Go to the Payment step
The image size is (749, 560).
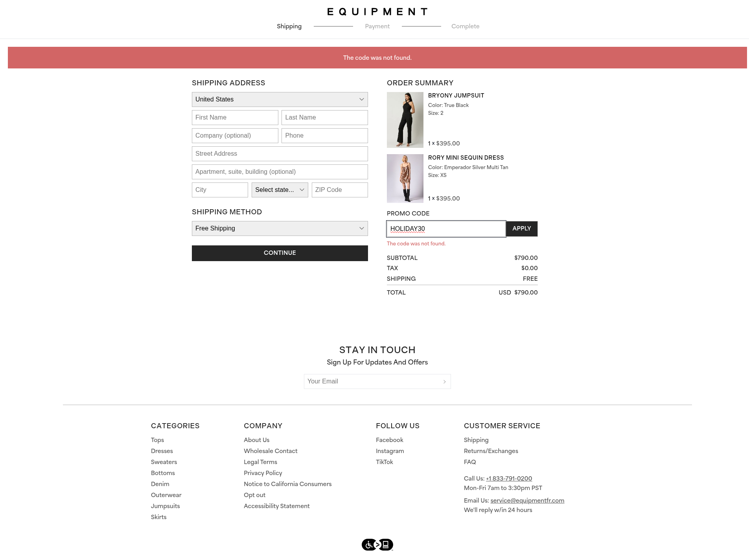(x=377, y=26)
